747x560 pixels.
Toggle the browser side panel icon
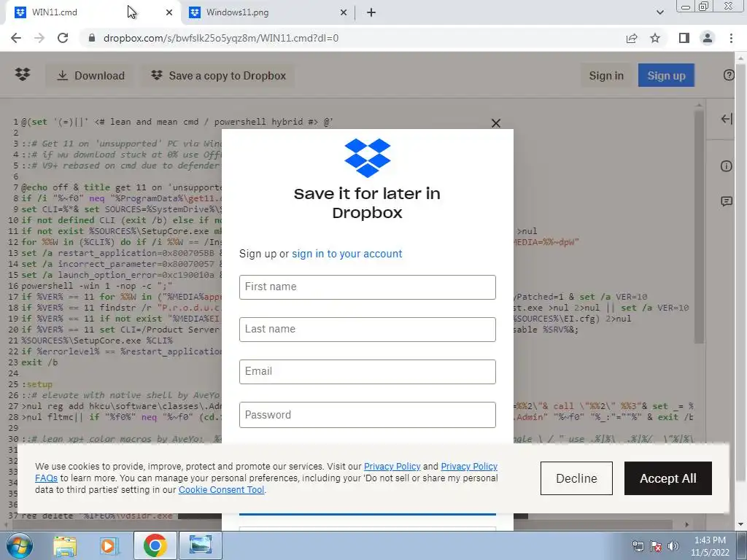684,38
